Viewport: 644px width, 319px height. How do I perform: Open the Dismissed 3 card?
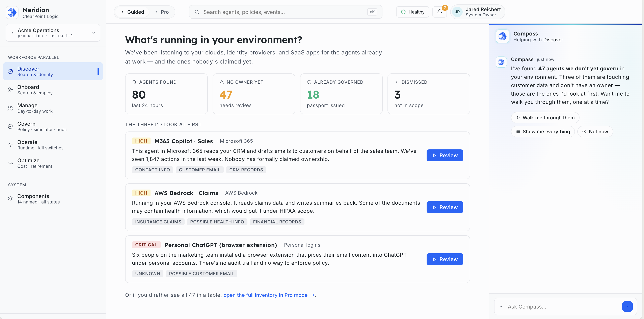(429, 94)
